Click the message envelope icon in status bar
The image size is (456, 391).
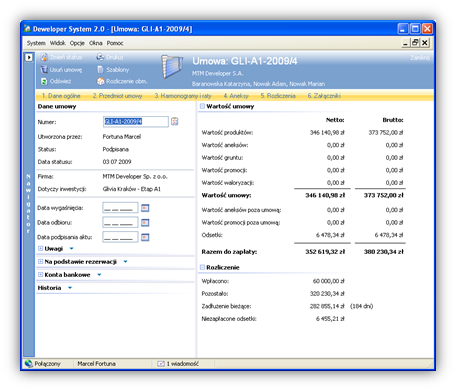(x=161, y=364)
